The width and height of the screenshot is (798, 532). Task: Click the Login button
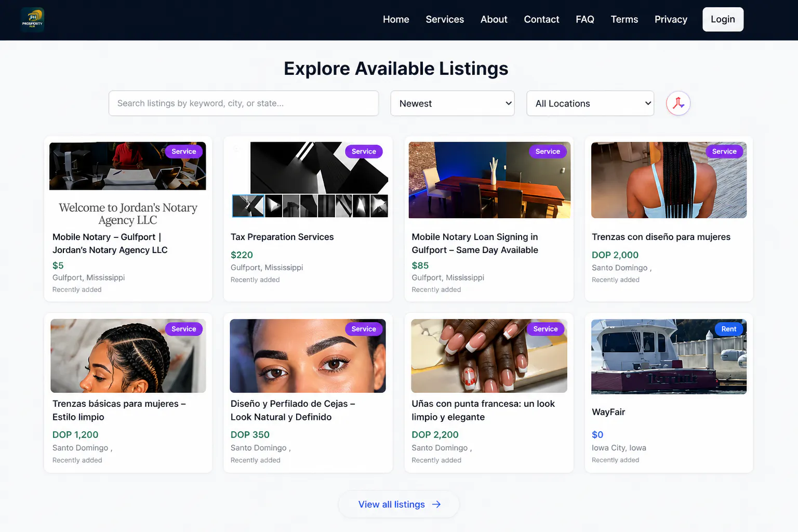[x=723, y=19]
